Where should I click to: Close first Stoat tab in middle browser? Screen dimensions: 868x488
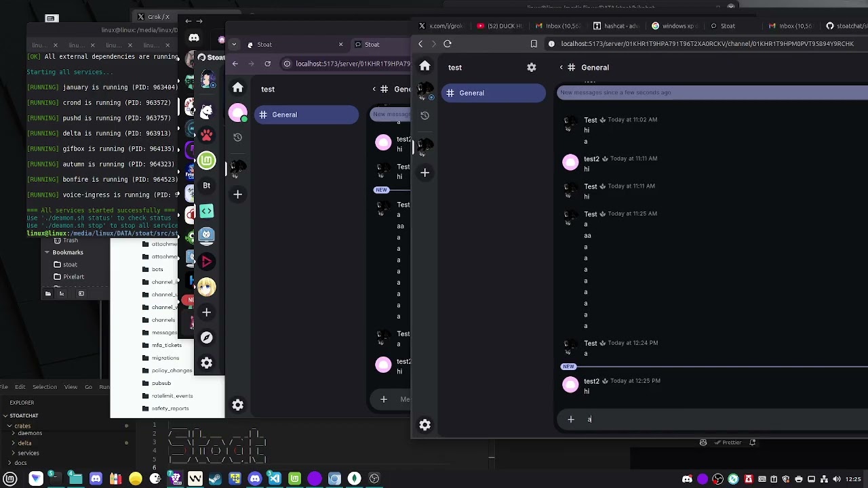tap(341, 45)
